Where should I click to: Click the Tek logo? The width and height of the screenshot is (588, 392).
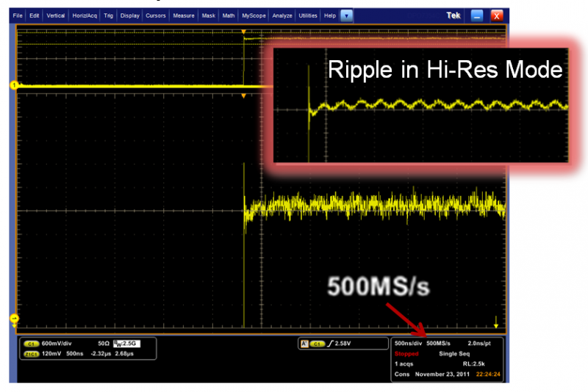point(453,15)
